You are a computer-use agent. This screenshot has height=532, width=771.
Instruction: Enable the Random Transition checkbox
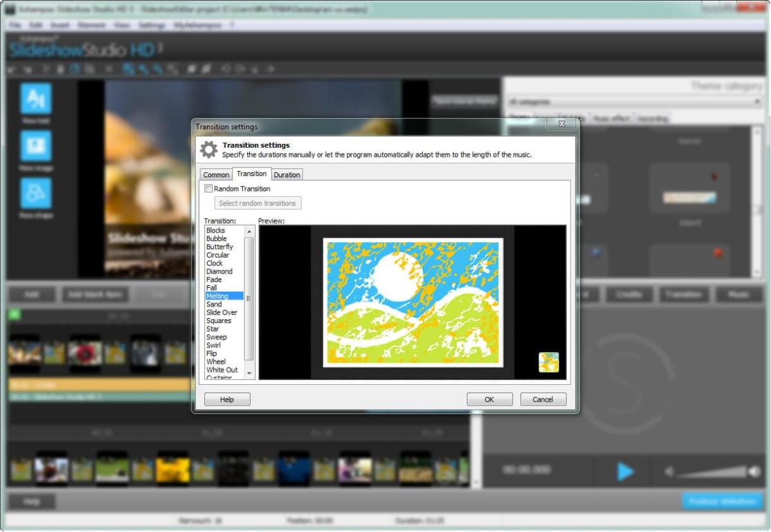coord(209,188)
